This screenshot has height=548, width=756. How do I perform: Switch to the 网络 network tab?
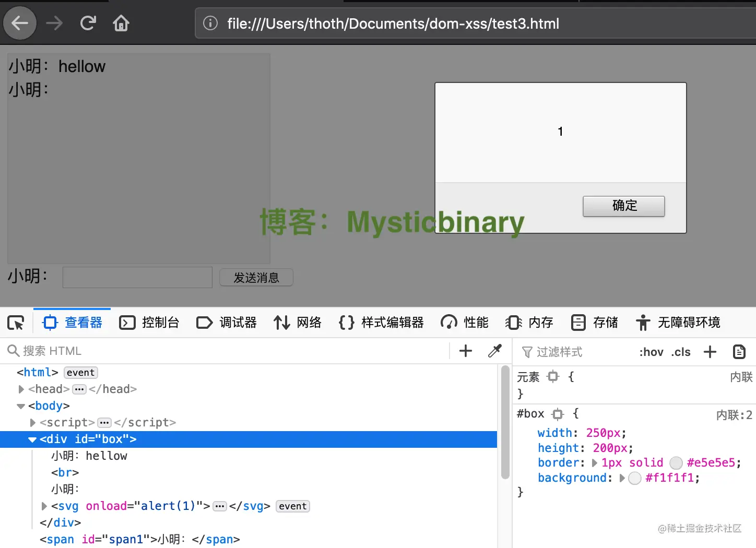298,323
